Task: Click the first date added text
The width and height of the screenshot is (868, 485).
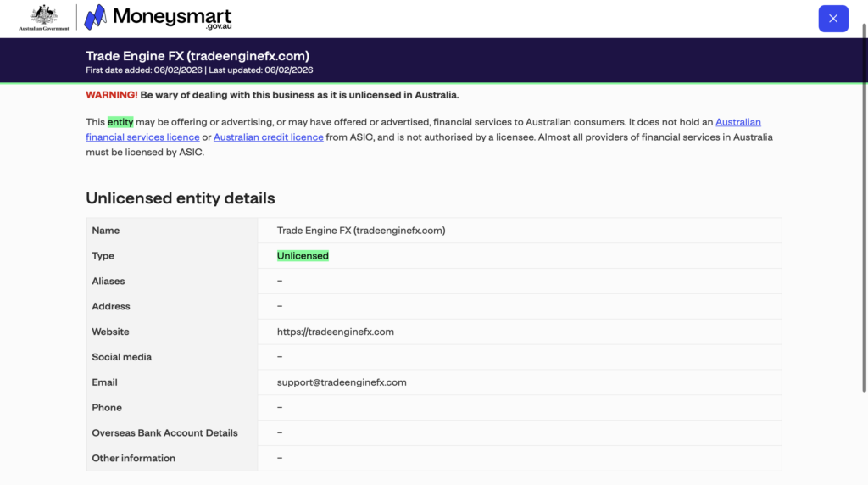Action: click(140, 70)
